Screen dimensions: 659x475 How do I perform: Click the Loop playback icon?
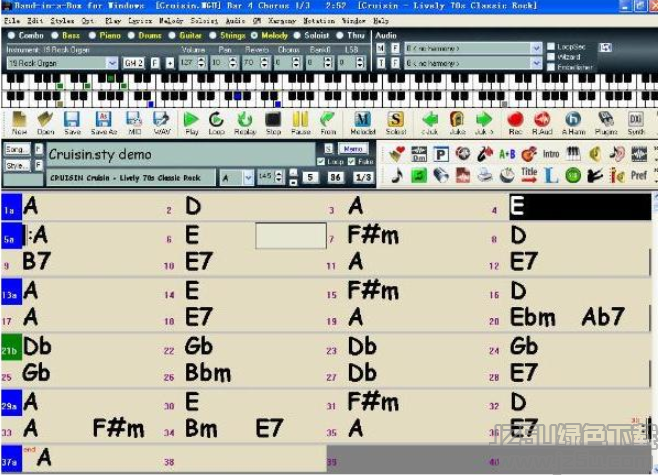tap(216, 123)
